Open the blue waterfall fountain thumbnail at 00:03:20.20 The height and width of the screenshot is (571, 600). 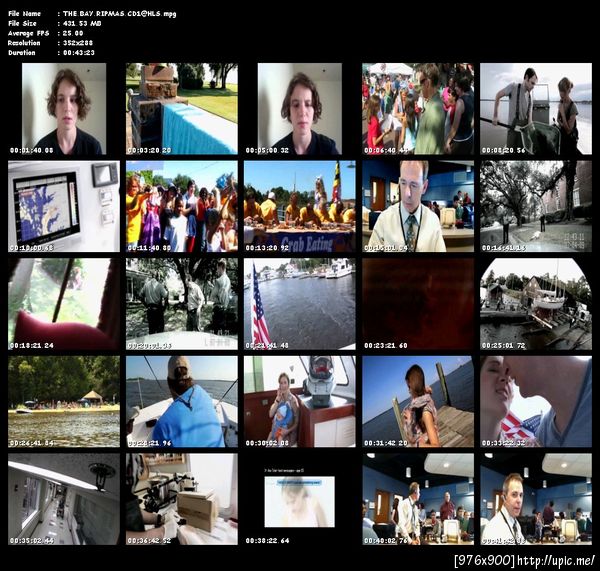click(x=182, y=109)
